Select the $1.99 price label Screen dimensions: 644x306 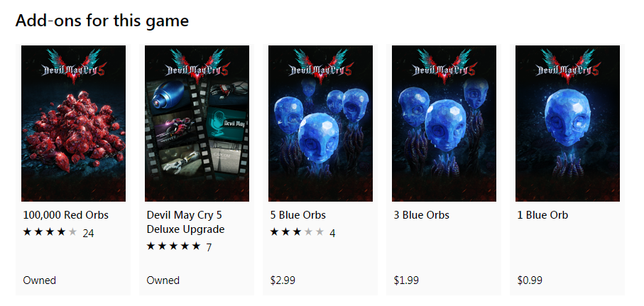tap(406, 280)
